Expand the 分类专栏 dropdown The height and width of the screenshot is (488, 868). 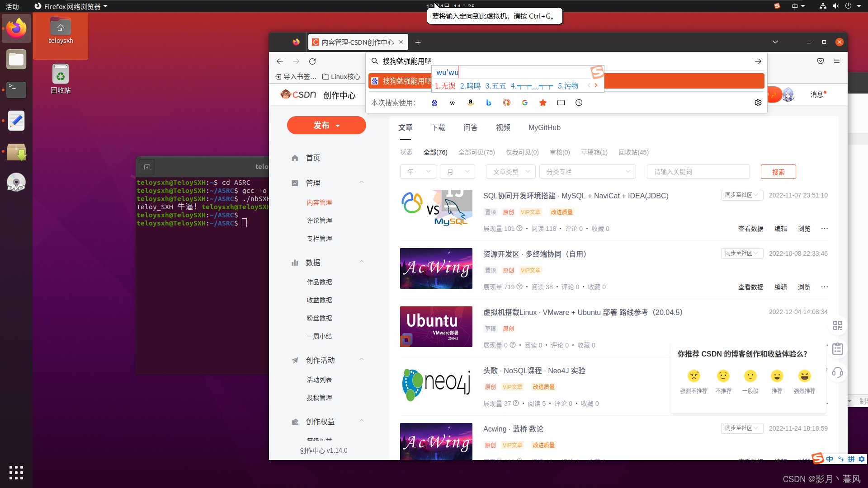587,172
